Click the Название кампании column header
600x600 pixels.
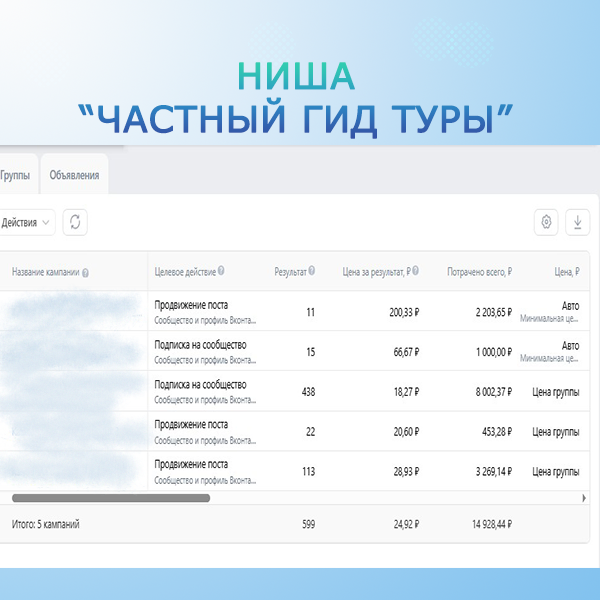(46, 272)
